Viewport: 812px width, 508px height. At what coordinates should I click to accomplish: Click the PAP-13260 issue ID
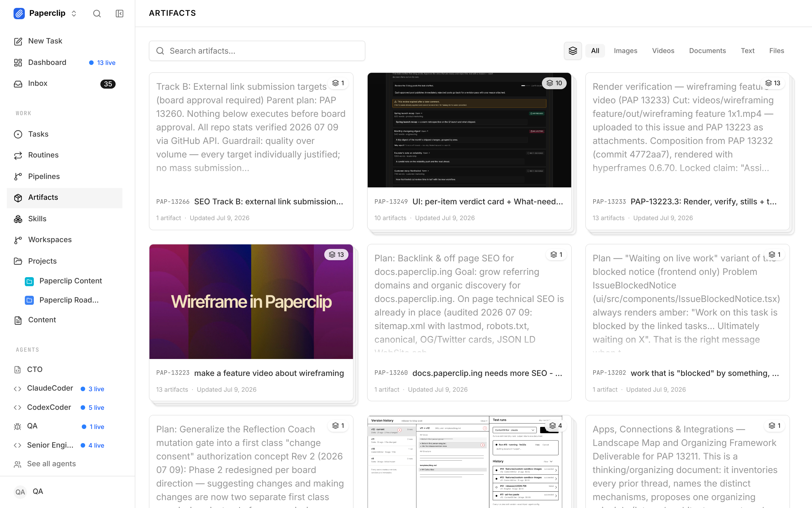click(391, 373)
